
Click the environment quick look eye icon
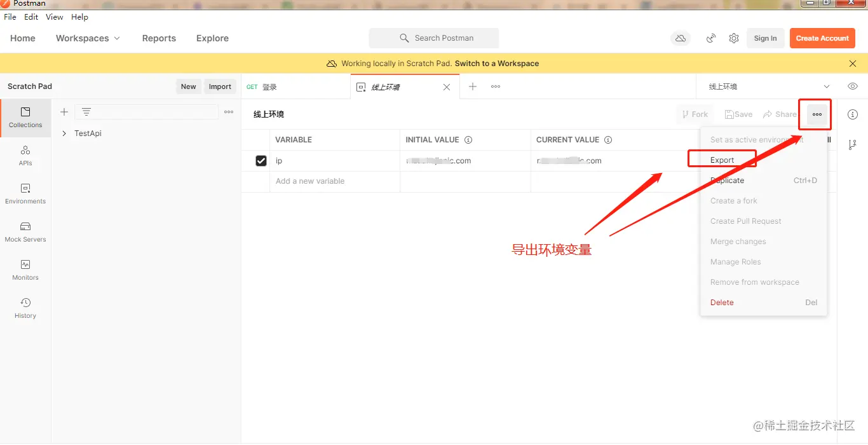(x=853, y=86)
